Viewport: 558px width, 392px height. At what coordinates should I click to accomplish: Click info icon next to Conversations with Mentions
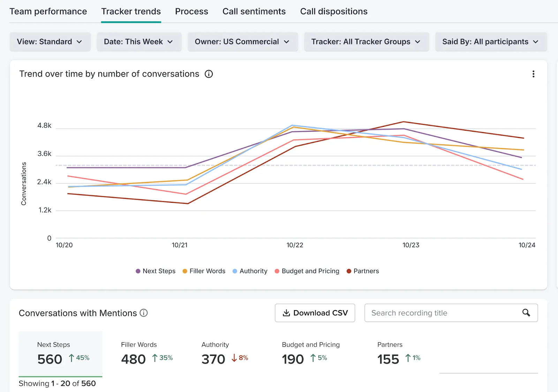[x=144, y=313]
